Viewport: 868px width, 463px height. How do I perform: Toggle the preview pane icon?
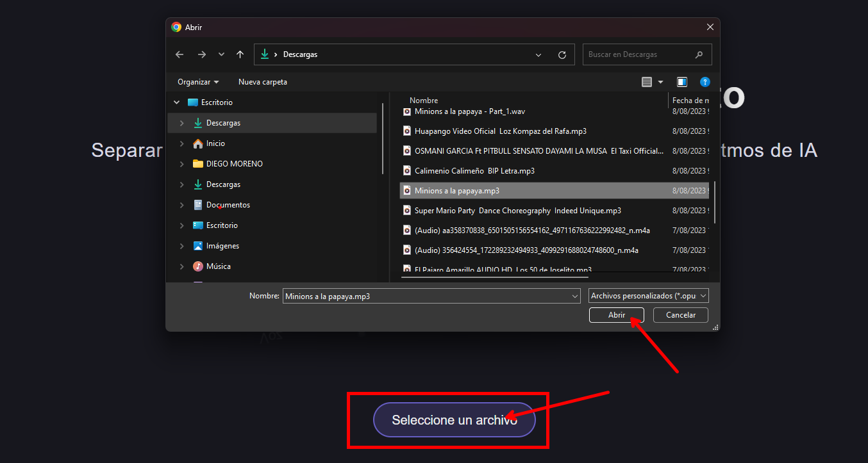pyautogui.click(x=682, y=82)
